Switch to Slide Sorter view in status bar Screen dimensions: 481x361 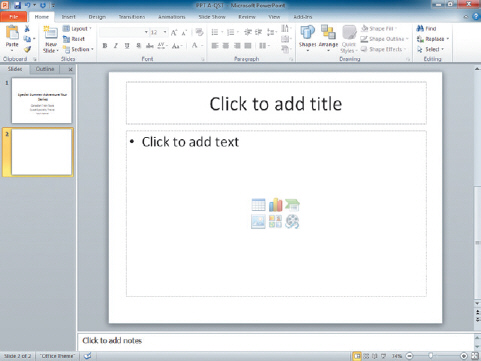click(x=366, y=356)
